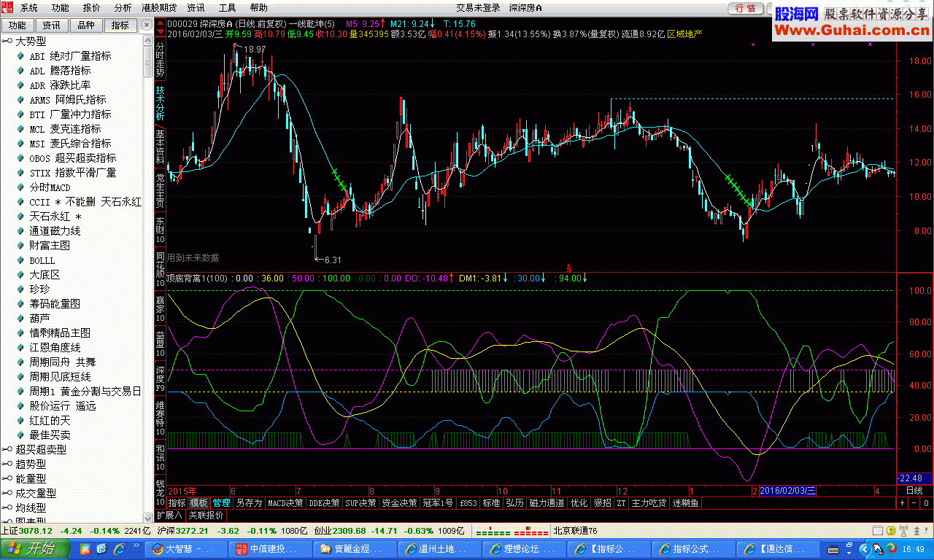Open the 中信建投 taskbar window
934x560 pixels.
(x=272, y=548)
